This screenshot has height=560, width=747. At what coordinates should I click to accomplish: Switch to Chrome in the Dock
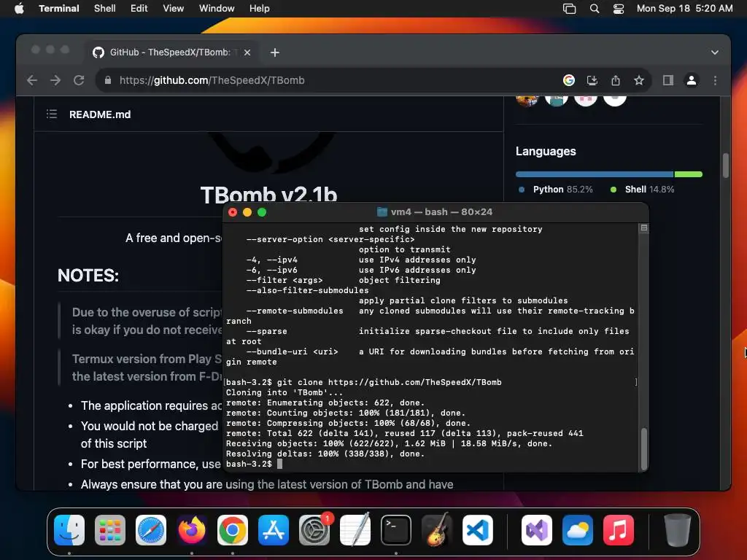233,530
